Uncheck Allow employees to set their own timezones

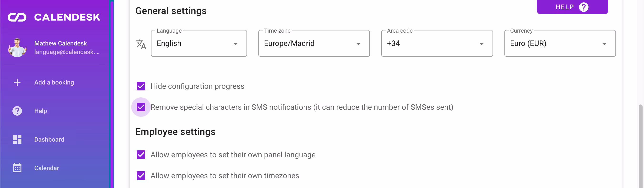coord(141,176)
